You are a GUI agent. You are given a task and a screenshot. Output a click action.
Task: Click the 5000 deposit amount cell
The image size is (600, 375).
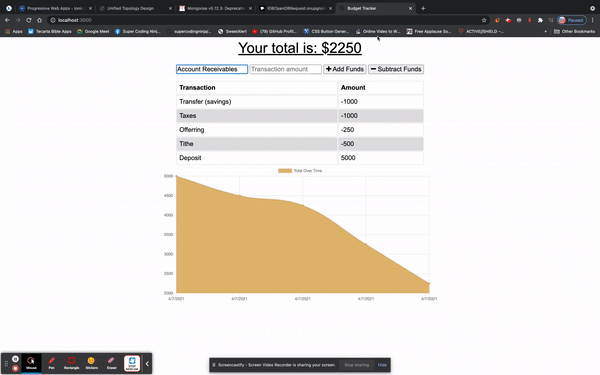pos(381,158)
